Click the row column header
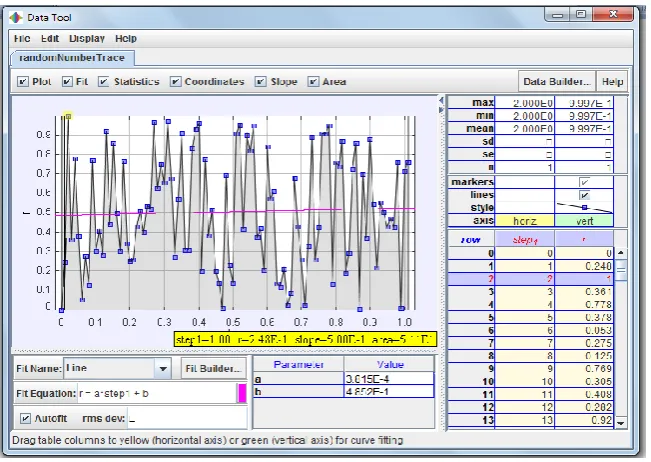Viewport: 651px width, 462px height. 471,239
